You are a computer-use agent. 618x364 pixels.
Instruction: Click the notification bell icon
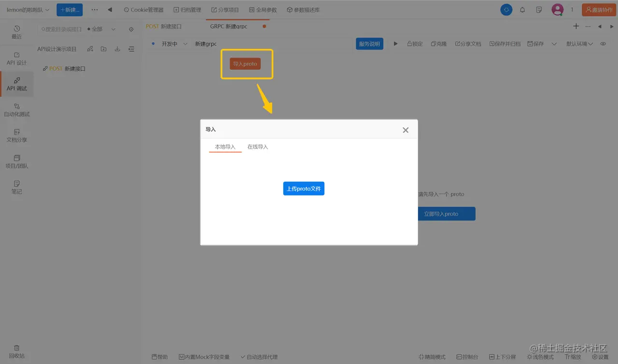pos(522,9)
